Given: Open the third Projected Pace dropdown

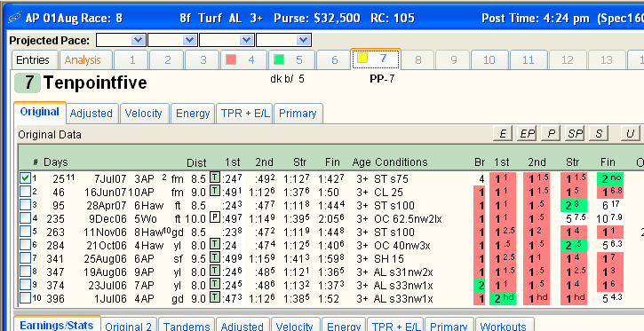Looking at the screenshot, I should click(x=246, y=40).
